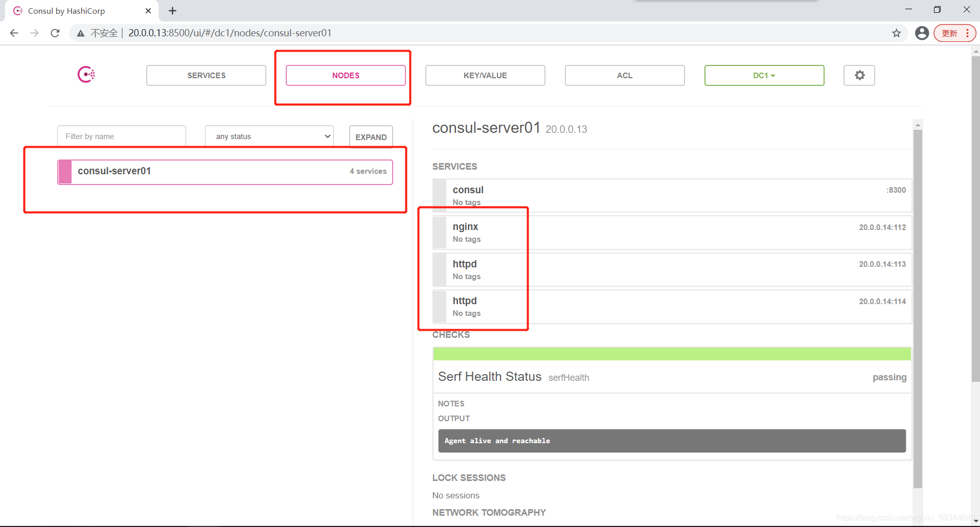
Task: Go back with browser back arrow
Action: pyautogui.click(x=14, y=33)
